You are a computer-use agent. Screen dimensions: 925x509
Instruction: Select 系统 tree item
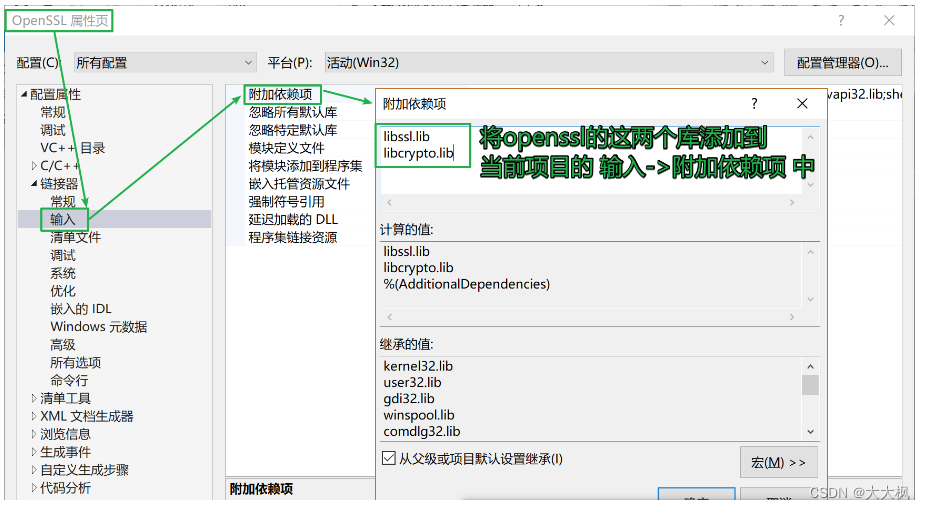(x=63, y=273)
